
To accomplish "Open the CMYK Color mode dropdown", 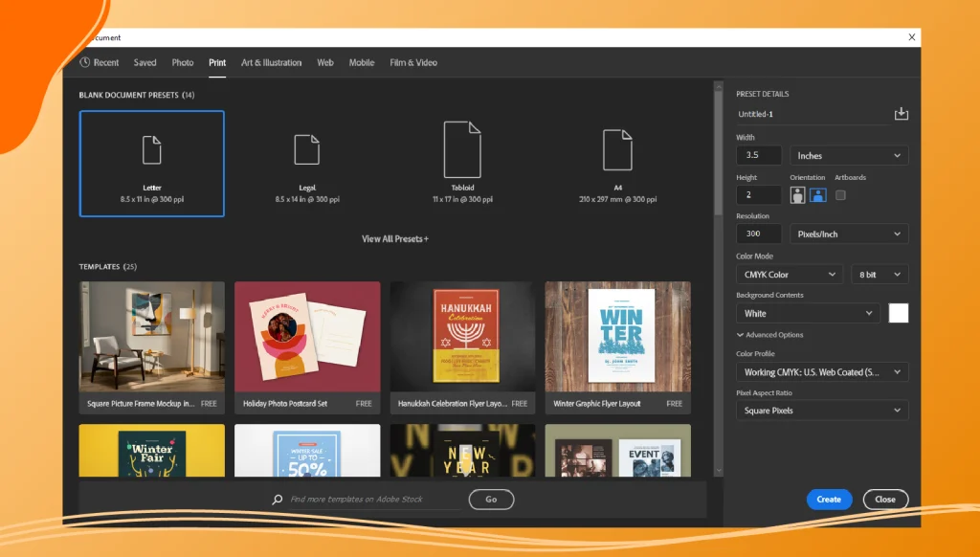I will (790, 275).
